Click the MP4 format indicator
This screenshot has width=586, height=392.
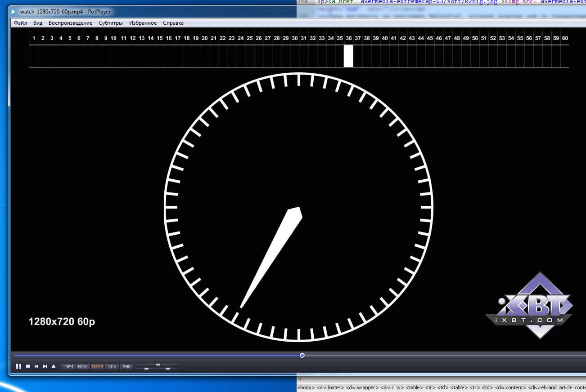pyautogui.click(x=69, y=367)
